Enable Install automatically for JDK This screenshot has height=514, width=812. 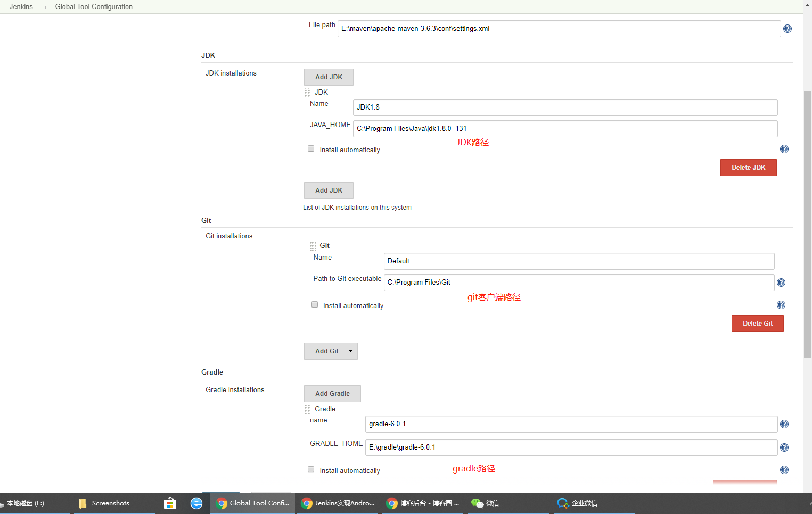tap(311, 149)
